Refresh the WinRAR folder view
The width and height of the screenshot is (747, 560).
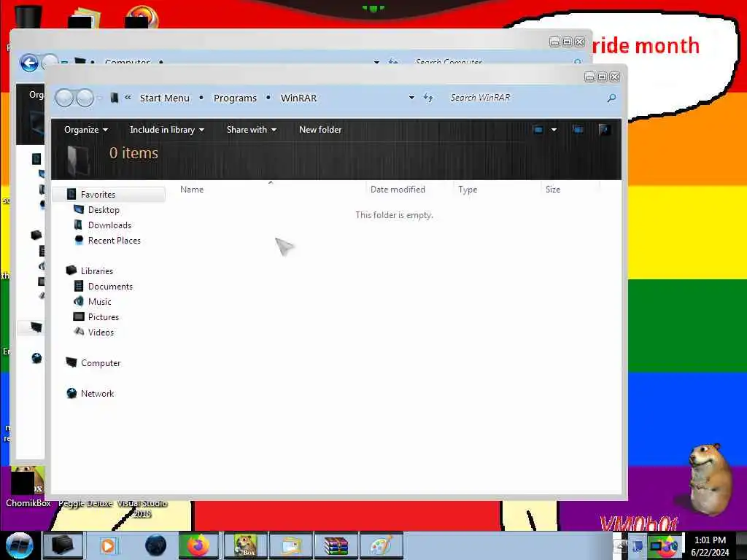(428, 98)
